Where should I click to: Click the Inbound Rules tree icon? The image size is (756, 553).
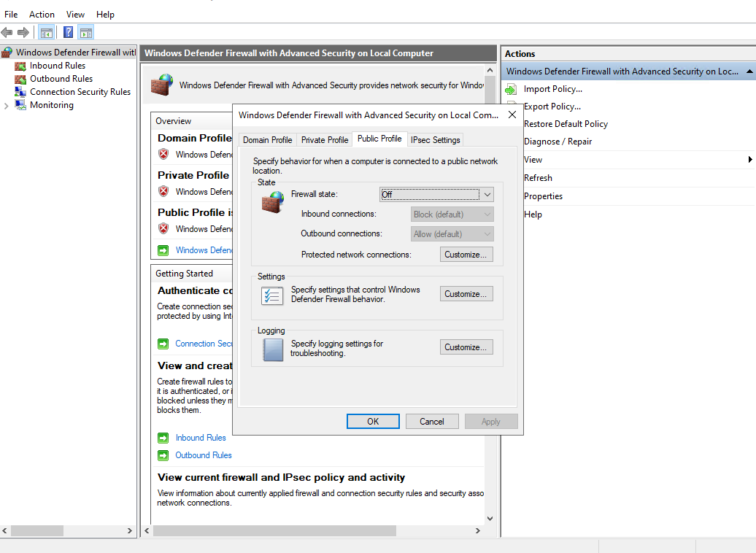20,66
